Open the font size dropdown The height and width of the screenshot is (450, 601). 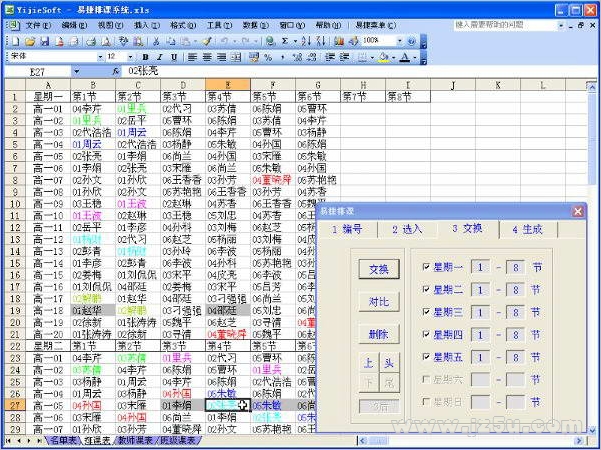130,57
